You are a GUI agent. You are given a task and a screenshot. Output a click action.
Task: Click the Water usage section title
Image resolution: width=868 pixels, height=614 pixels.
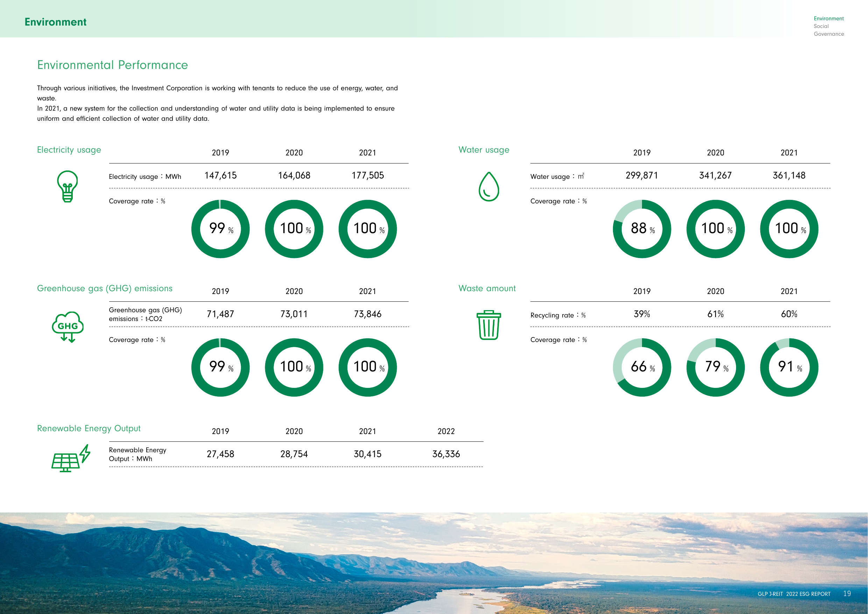coord(484,150)
